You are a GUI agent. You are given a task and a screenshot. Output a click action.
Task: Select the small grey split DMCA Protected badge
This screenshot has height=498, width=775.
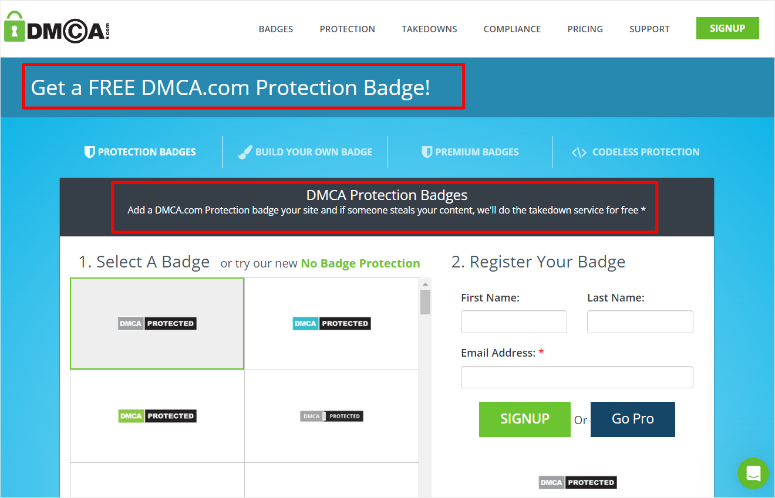coord(332,416)
